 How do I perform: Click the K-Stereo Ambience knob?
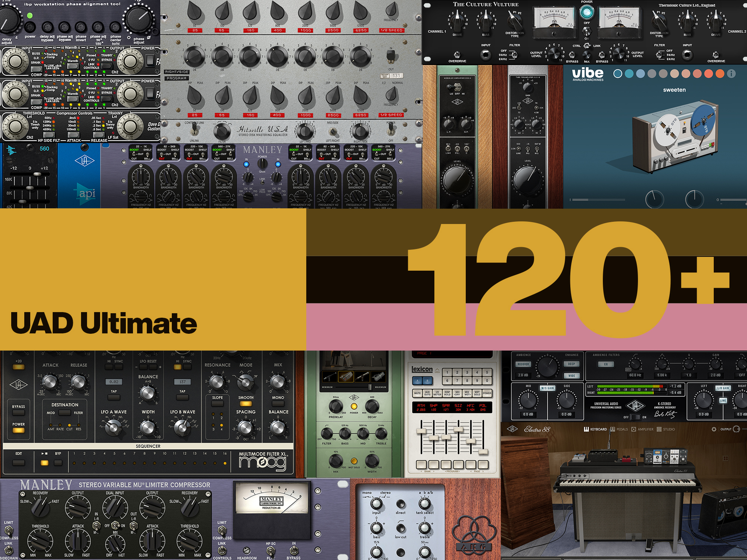point(547,367)
